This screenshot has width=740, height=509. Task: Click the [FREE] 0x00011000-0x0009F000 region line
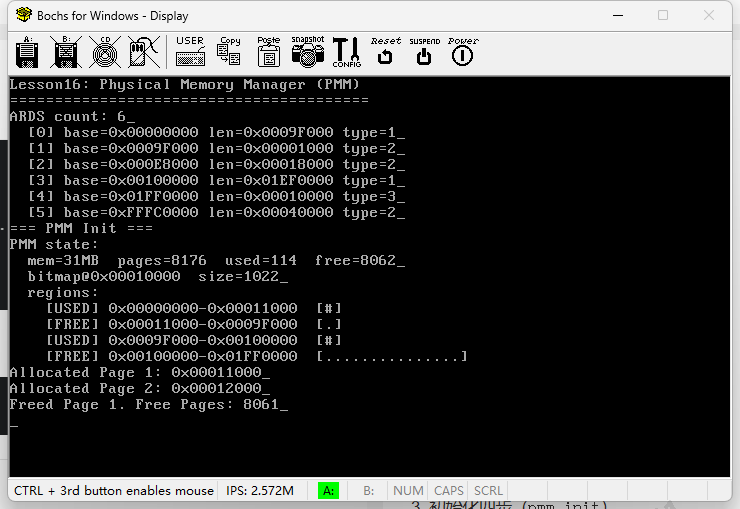193,325
